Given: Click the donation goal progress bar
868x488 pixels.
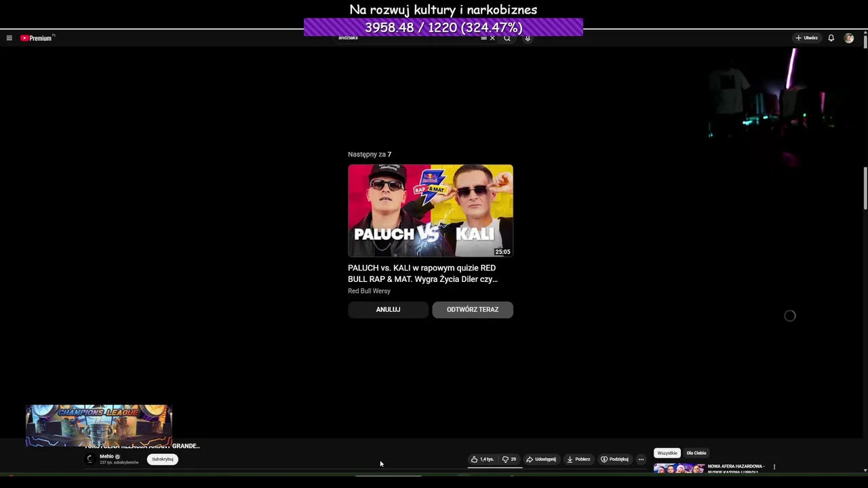Looking at the screenshot, I should (x=443, y=27).
